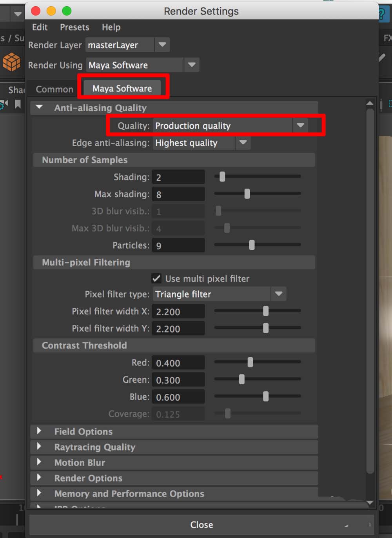
Task: Expand the Raytracing Quality section
Action: [39, 446]
